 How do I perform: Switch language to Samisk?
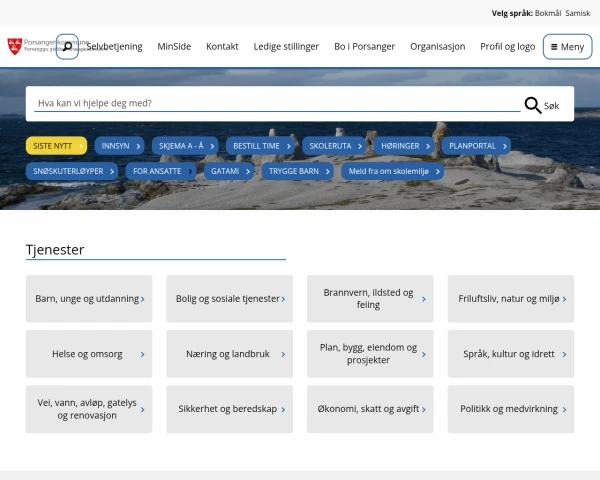point(578,13)
